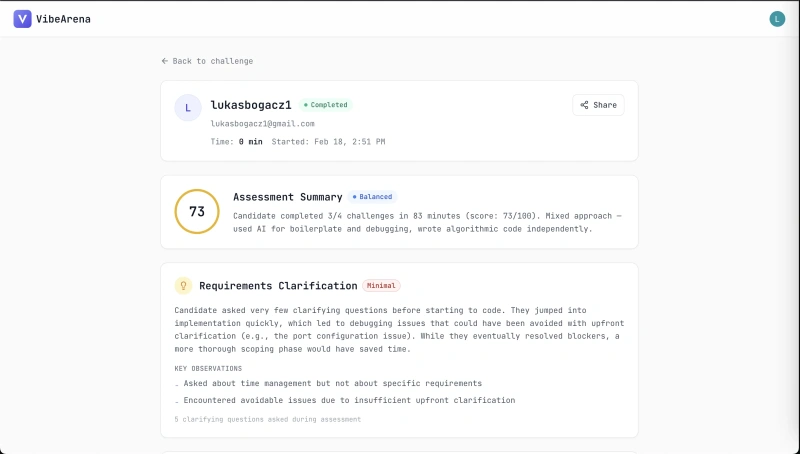
Task: Click the Assessment Summary heading
Action: 288,197
